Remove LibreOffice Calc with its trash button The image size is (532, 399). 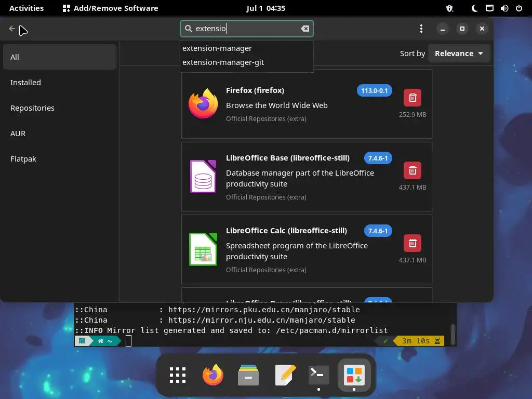click(412, 243)
